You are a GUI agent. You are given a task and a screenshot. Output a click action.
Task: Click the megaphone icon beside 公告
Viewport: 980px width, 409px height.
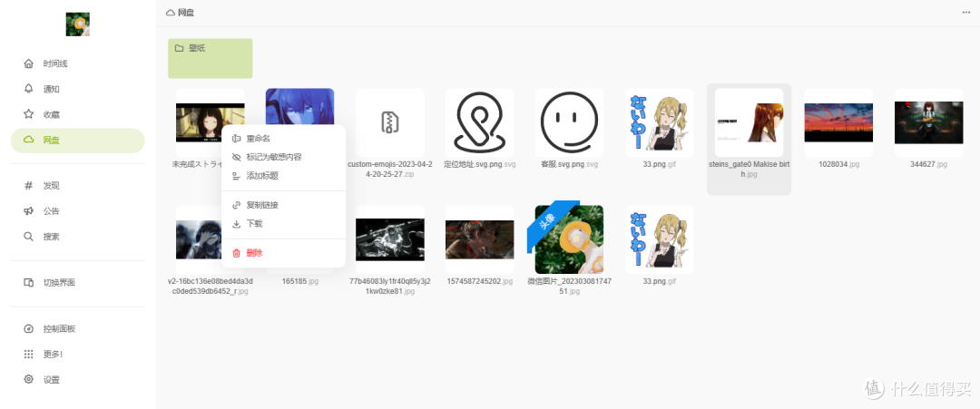coord(28,211)
